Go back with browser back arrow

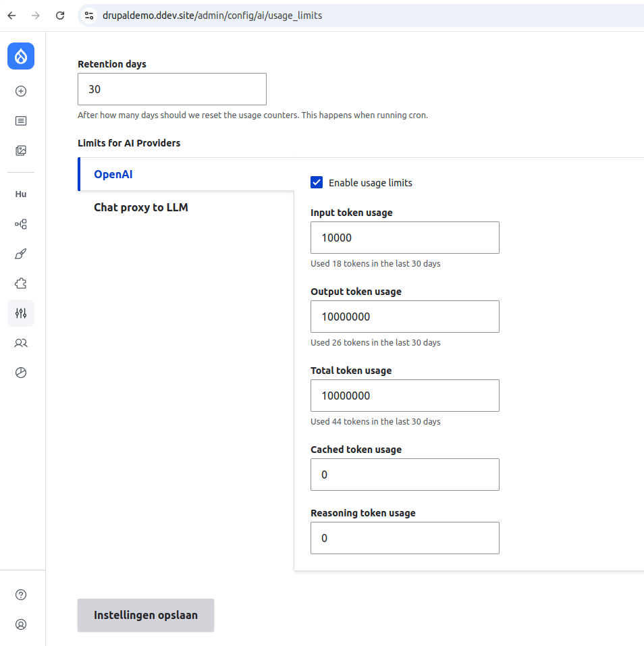click(x=11, y=16)
